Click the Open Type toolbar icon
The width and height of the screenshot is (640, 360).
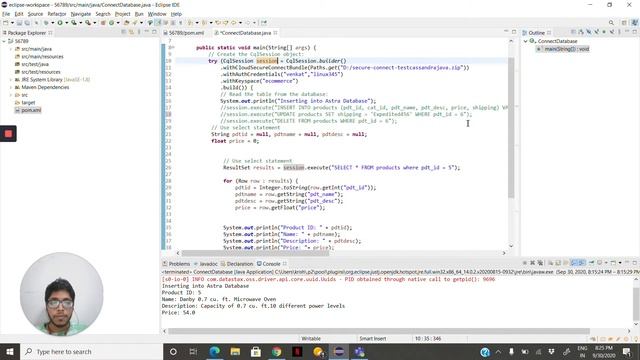(x=127, y=23)
